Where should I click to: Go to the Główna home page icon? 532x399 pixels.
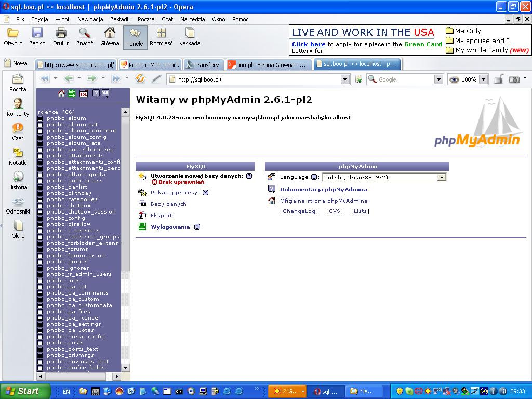110,37
